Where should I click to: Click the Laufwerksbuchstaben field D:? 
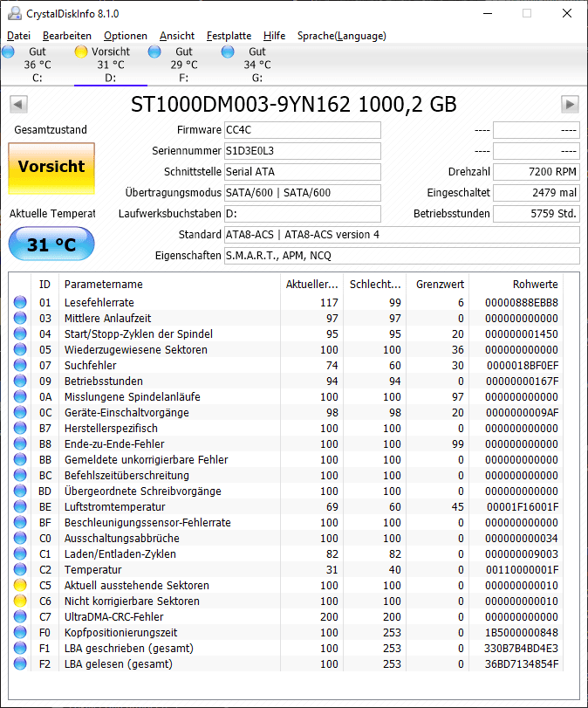coord(303,214)
